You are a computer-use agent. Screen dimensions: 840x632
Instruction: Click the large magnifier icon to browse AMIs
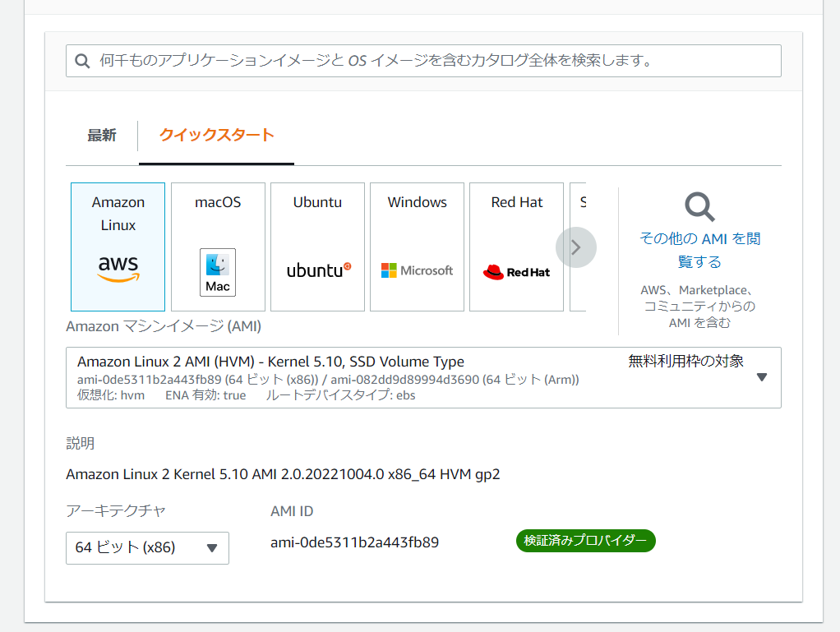tap(699, 207)
